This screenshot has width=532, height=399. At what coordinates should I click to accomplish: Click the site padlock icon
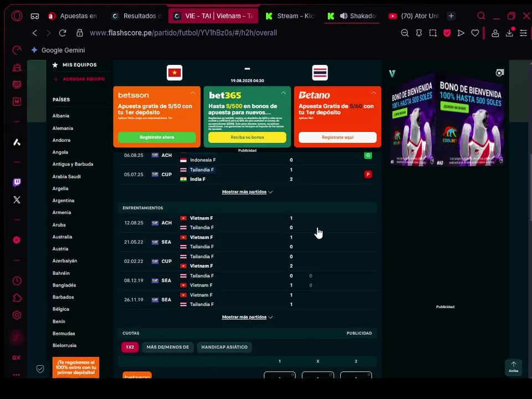coord(80,33)
